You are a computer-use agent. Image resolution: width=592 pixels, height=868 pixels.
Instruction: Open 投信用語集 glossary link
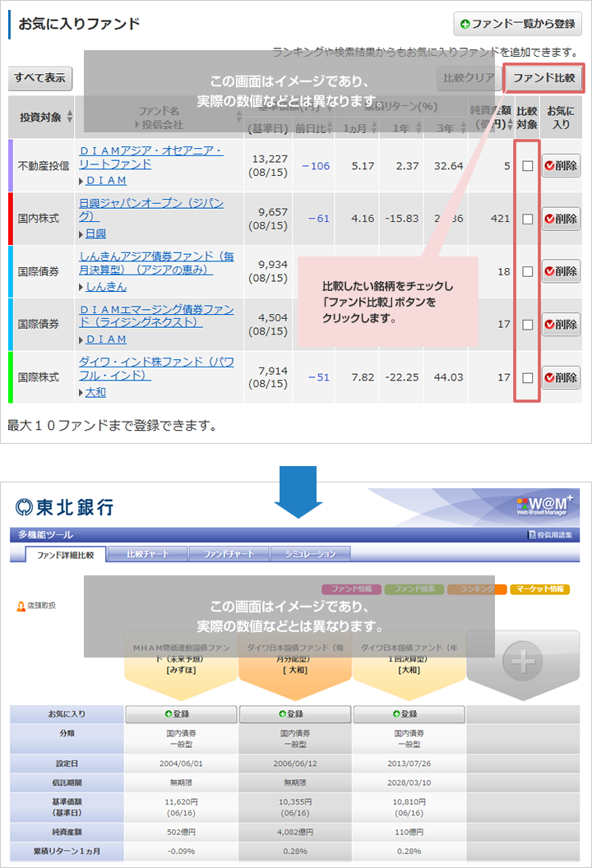[x=549, y=535]
